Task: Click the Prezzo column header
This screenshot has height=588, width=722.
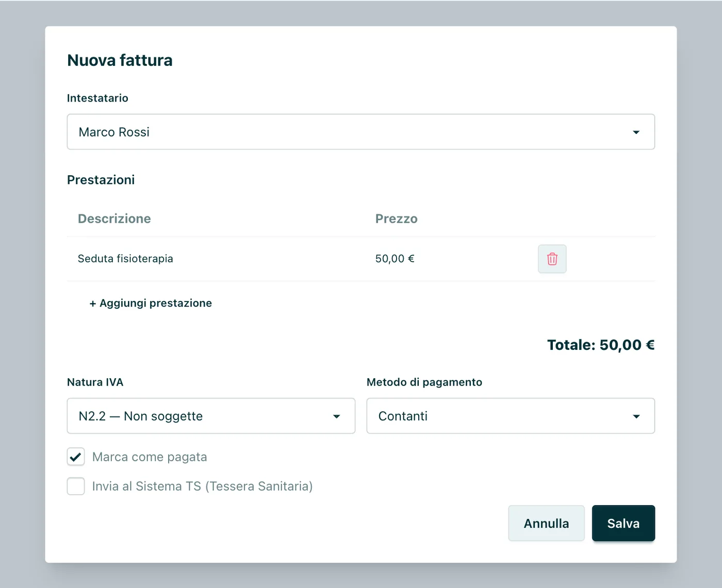Action: click(x=397, y=219)
